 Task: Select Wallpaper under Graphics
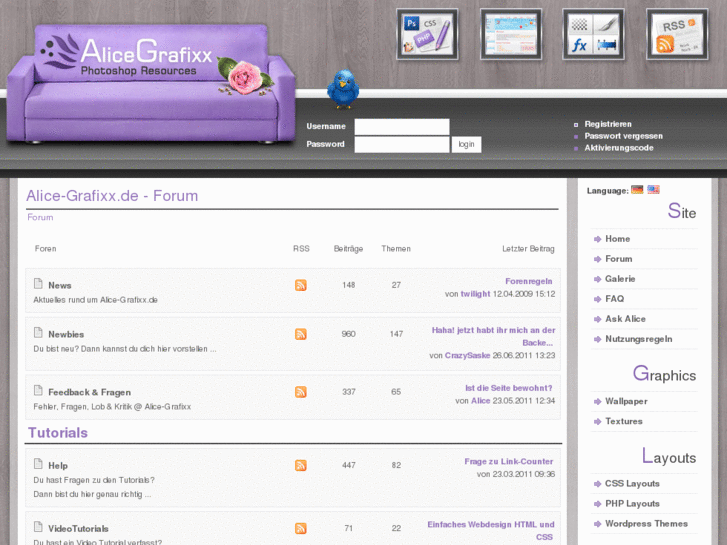pos(626,401)
